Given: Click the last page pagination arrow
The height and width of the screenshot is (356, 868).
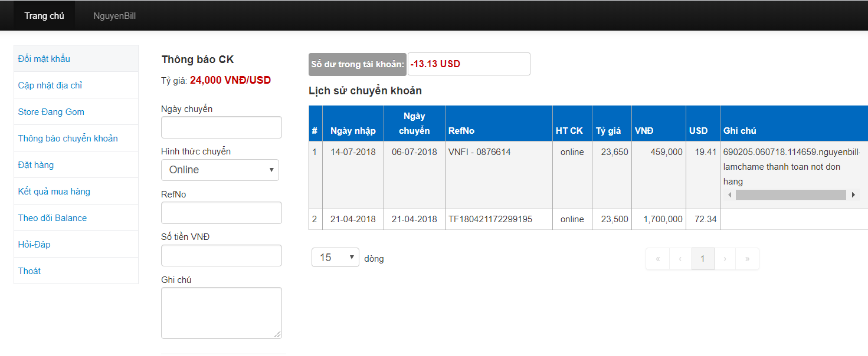Looking at the screenshot, I should tap(748, 259).
